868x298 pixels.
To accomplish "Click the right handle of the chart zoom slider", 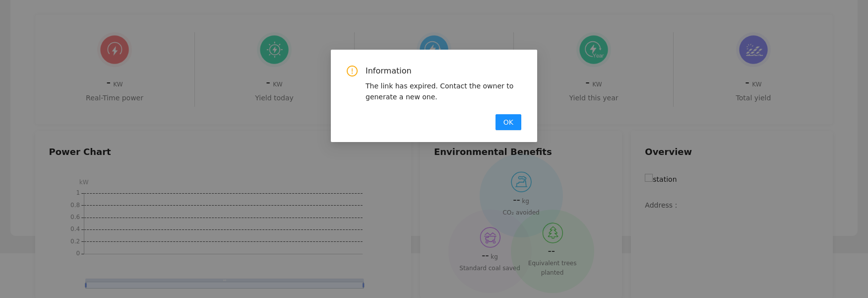I will tap(363, 285).
